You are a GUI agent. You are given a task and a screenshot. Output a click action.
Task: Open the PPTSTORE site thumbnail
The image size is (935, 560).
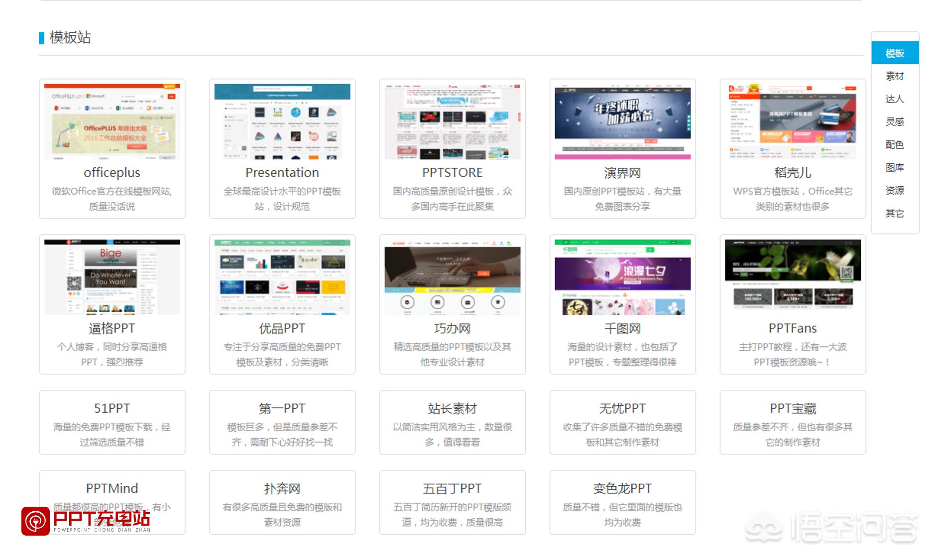(453, 121)
